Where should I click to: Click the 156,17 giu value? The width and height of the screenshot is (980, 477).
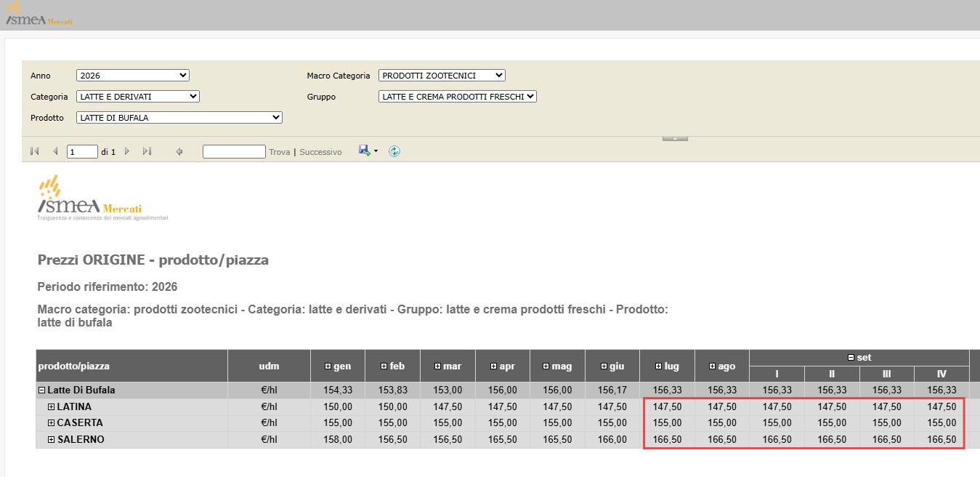pyautogui.click(x=612, y=390)
